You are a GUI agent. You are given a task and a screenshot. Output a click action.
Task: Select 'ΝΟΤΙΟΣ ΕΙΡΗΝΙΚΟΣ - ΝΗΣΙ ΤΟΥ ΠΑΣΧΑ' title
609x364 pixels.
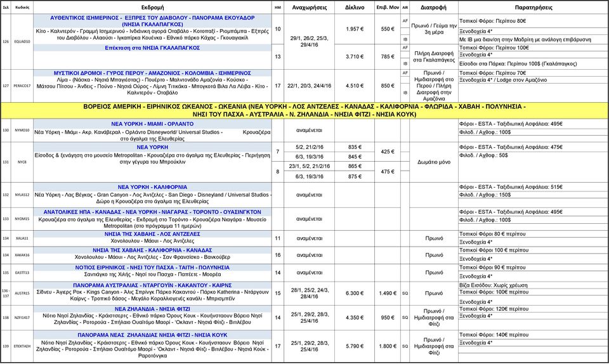pos(152,268)
